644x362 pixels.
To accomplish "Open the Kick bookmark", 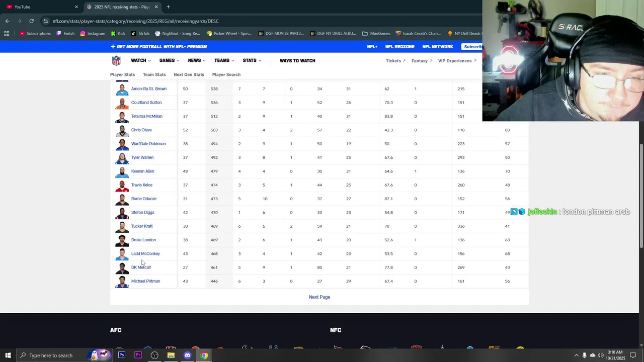I will (118, 34).
